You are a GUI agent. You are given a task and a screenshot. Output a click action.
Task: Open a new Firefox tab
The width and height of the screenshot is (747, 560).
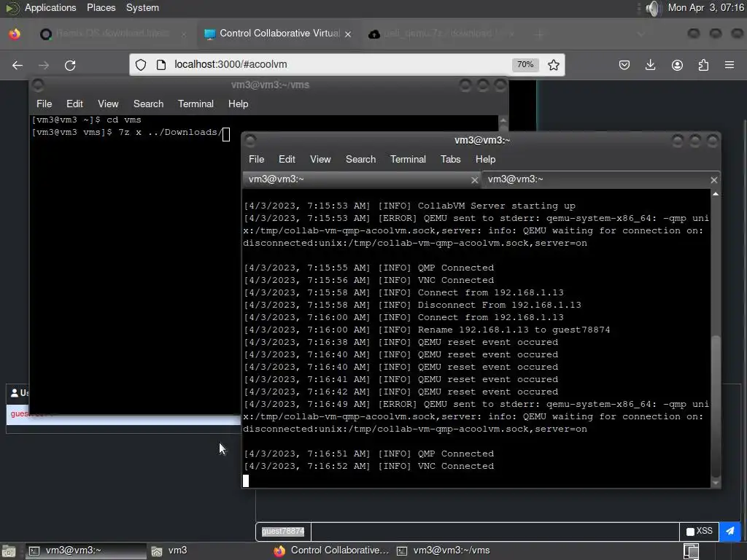point(539,34)
